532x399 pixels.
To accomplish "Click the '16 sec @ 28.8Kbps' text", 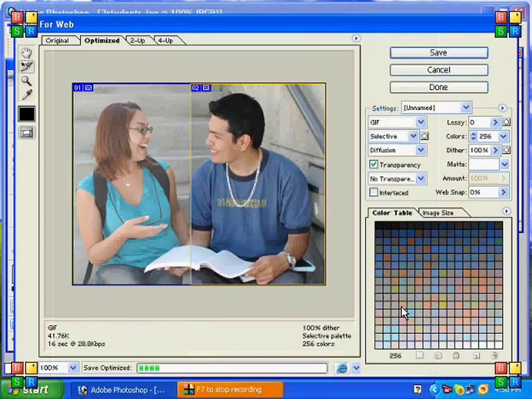I will 76,344.
